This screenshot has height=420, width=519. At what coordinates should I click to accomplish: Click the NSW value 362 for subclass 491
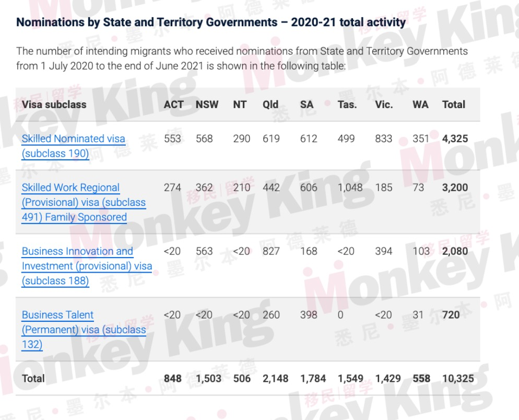[x=204, y=188]
